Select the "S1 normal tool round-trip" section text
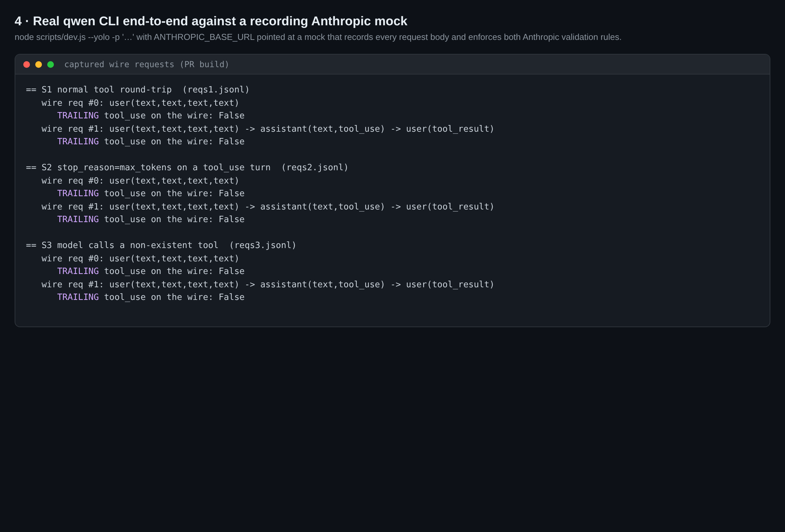Image resolution: width=785 pixels, height=532 pixels. click(107, 90)
